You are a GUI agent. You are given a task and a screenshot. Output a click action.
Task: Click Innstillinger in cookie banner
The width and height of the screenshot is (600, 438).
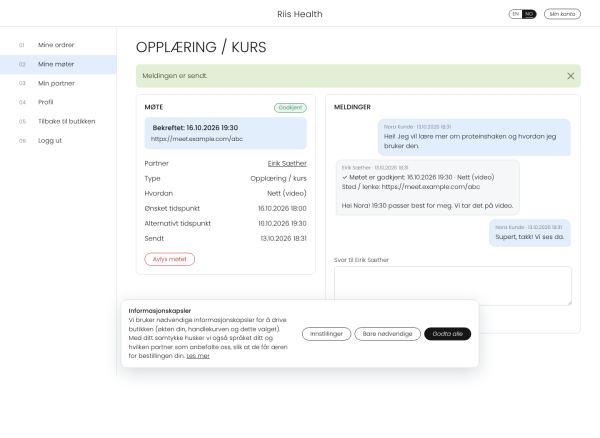click(x=326, y=334)
